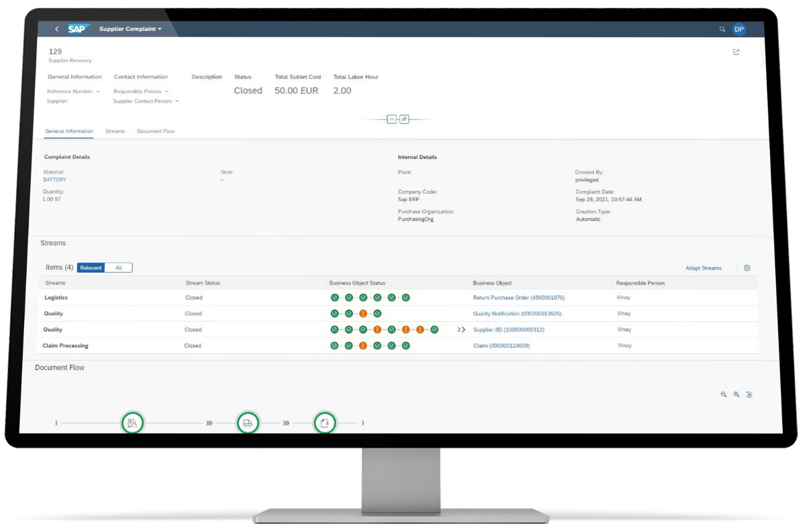Switch the items filter to All
The image size is (798, 532).
[x=119, y=268]
